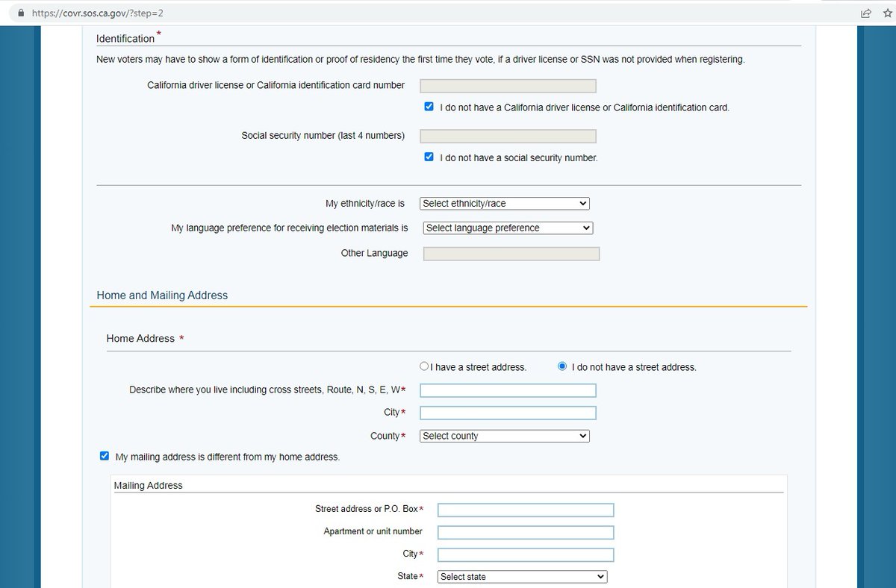Uncheck 'I do not have a California driver license'
896x588 pixels.
429,107
